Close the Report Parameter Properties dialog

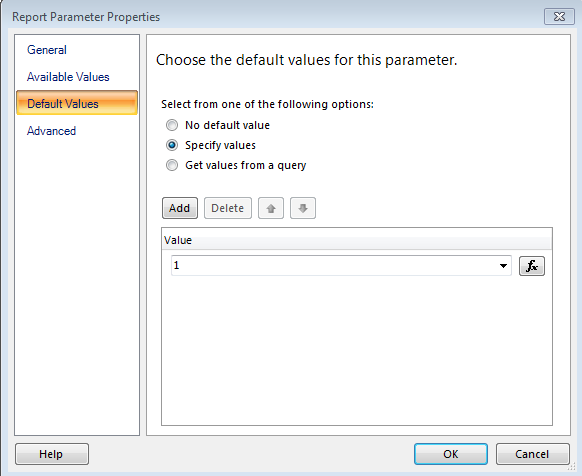[559, 17]
